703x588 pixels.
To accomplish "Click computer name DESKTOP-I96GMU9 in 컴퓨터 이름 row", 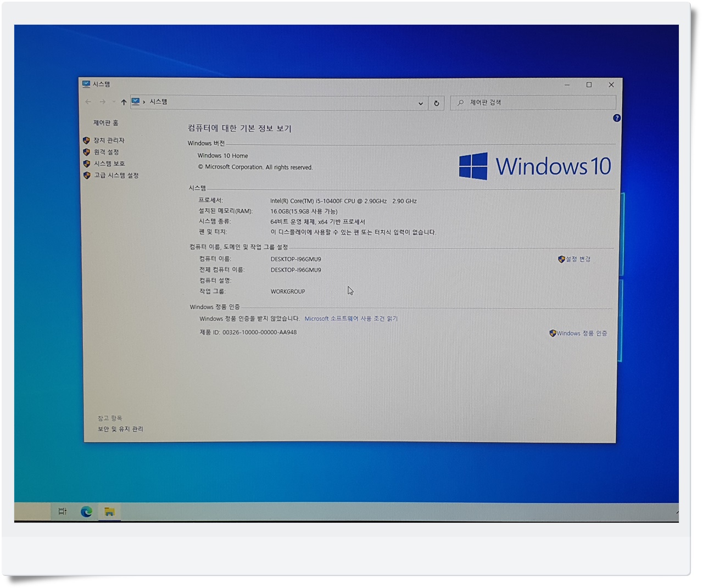I will [295, 259].
